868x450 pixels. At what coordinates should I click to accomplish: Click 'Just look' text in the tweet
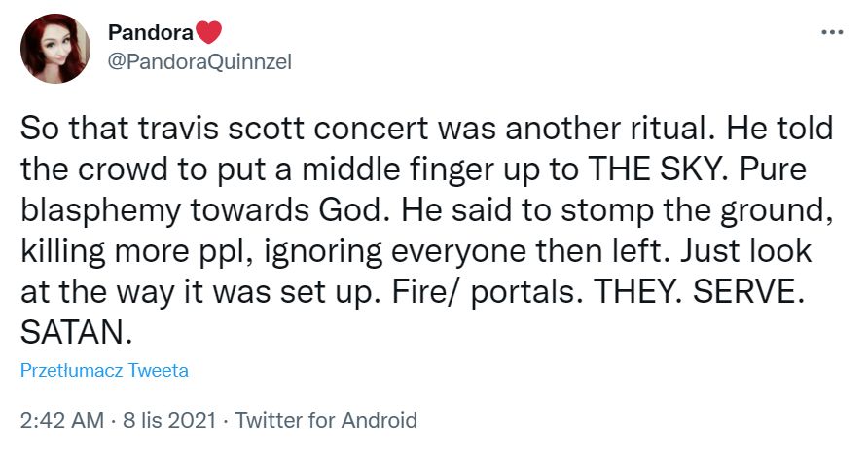pyautogui.click(x=746, y=251)
